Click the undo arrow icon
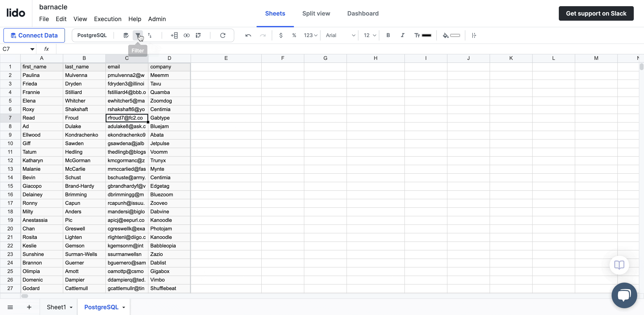Screen dimensions: 644x315 248,35
